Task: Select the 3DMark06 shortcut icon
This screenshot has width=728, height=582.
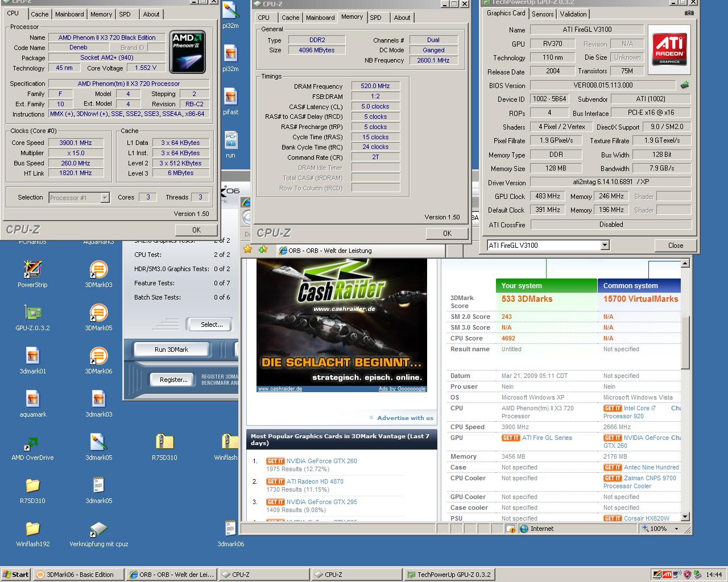Action: (98, 355)
